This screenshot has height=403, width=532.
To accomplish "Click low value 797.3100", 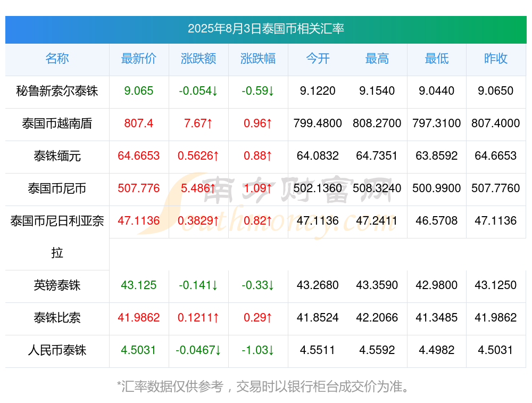I will (437, 124).
